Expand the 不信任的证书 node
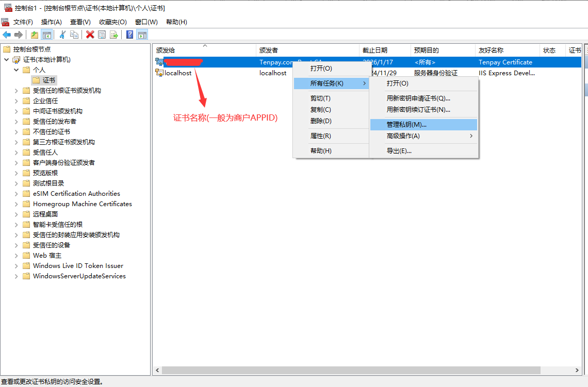 coord(16,132)
